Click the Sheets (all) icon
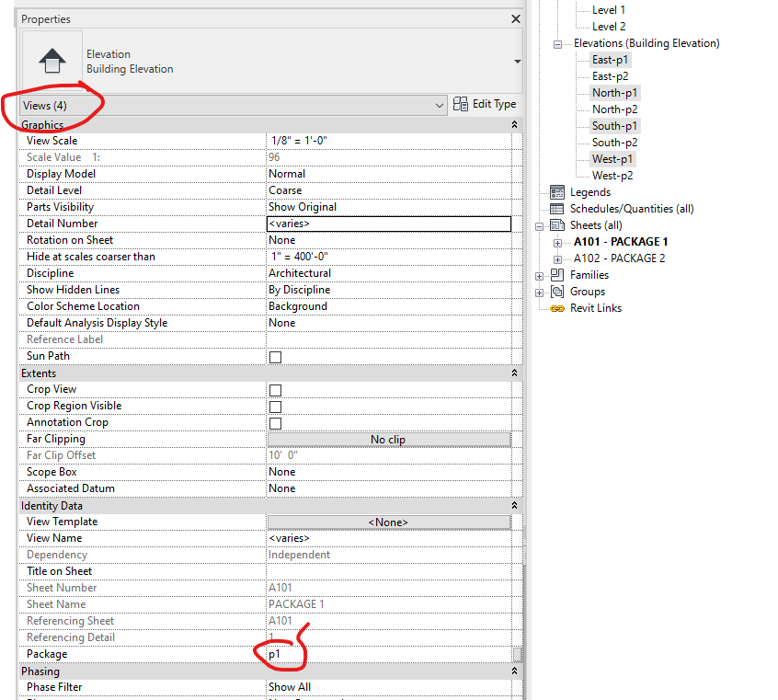 click(x=557, y=225)
